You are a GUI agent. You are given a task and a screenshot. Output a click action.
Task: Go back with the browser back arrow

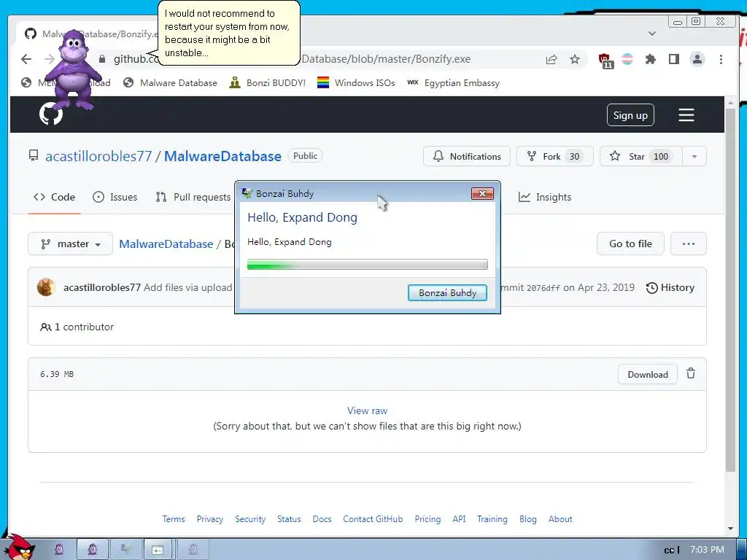click(26, 59)
